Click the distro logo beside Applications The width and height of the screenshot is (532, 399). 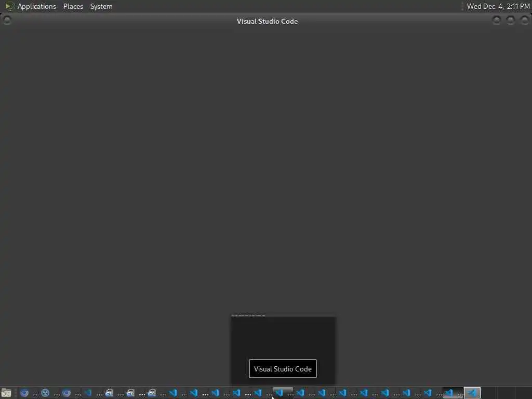coord(9,6)
